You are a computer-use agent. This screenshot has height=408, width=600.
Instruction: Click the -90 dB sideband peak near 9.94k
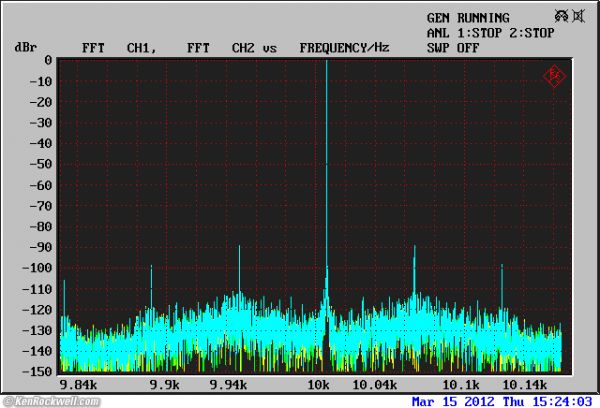click(240, 268)
